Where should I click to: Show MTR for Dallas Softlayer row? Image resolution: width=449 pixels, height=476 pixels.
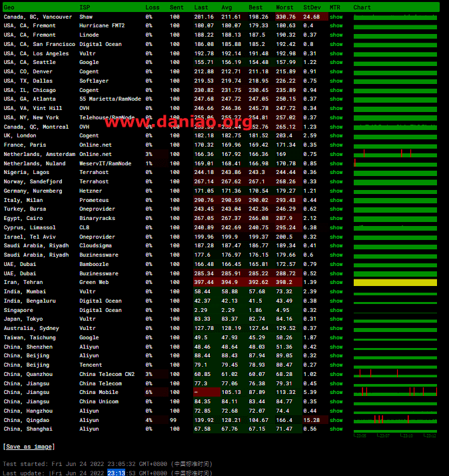[336, 81]
